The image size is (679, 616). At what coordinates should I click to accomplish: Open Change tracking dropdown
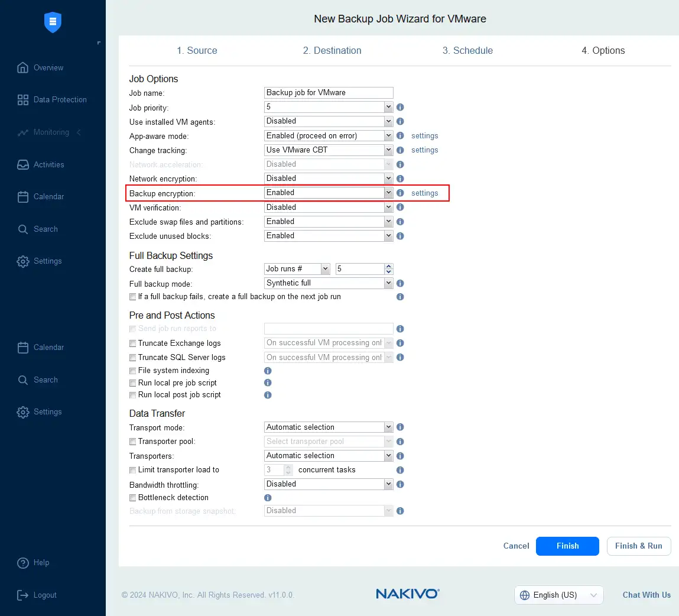coord(329,150)
